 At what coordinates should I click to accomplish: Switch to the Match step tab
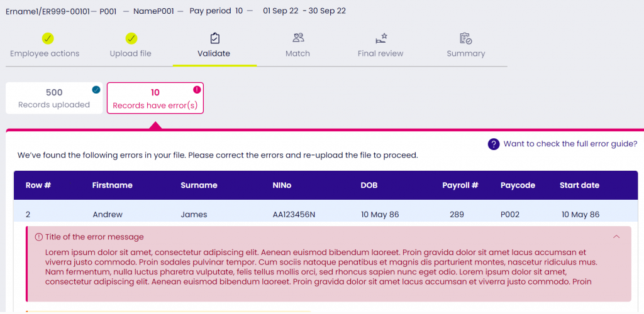click(x=297, y=53)
